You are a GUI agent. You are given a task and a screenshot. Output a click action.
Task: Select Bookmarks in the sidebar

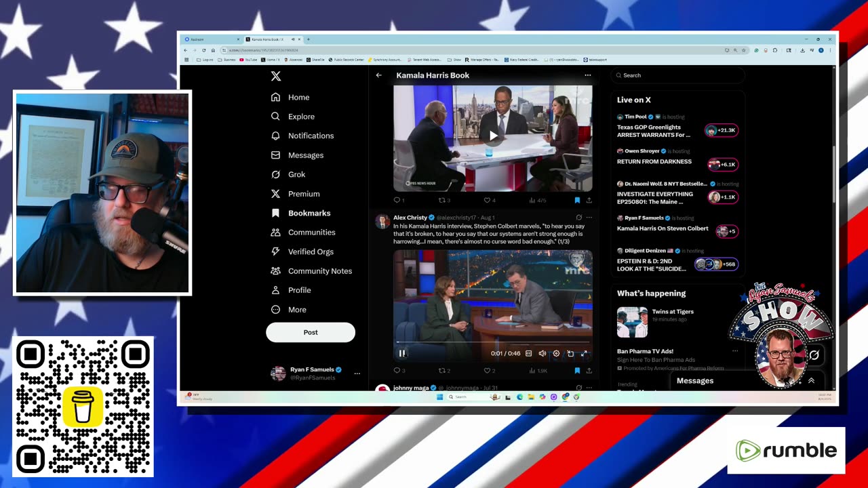[x=301, y=213]
